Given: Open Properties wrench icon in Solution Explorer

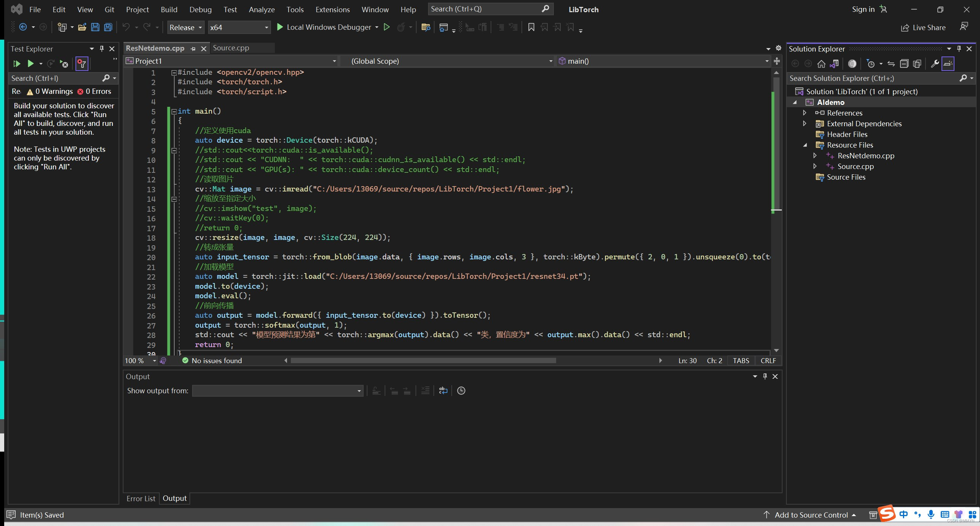Looking at the screenshot, I should [935, 64].
